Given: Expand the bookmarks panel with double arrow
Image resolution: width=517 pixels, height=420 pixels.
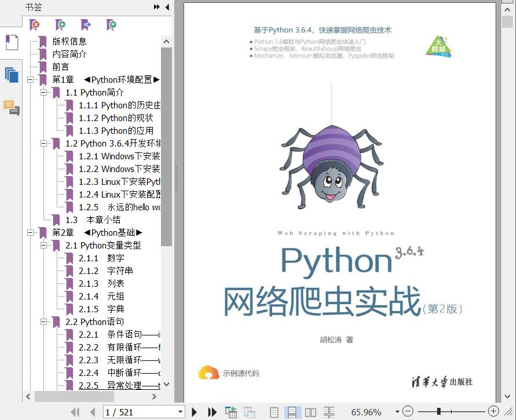Looking at the screenshot, I should [x=157, y=7].
